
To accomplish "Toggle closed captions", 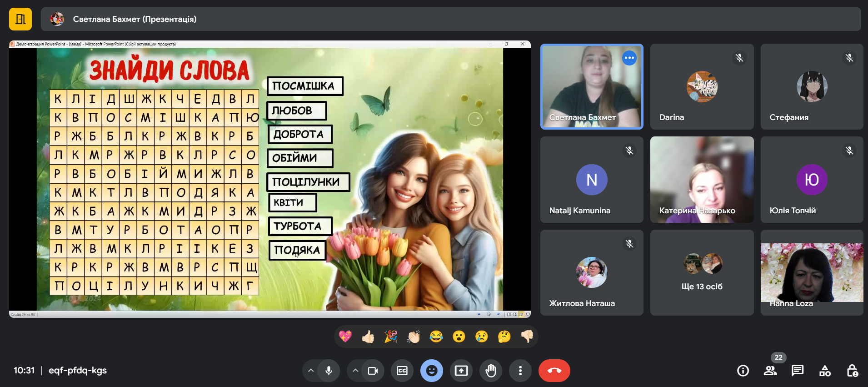I will [x=402, y=371].
